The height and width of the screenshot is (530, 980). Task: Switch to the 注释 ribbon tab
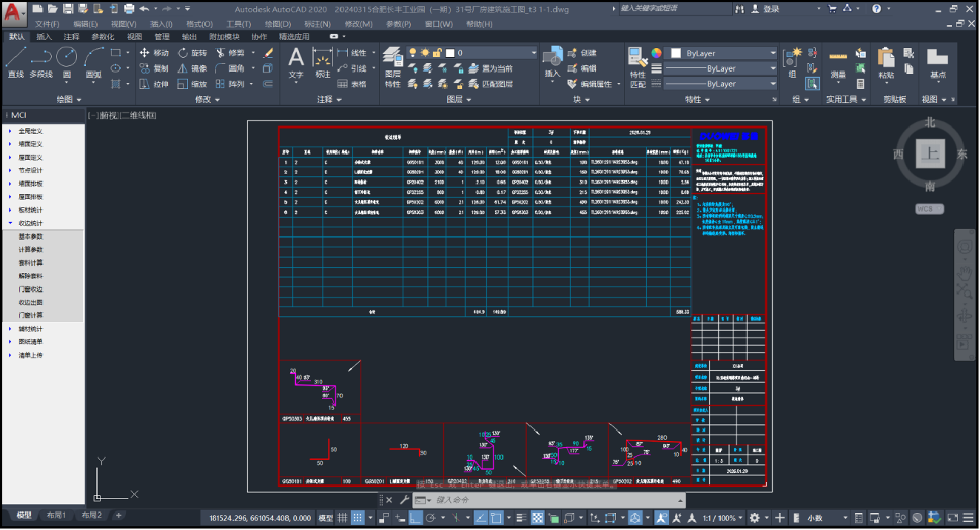coord(72,36)
